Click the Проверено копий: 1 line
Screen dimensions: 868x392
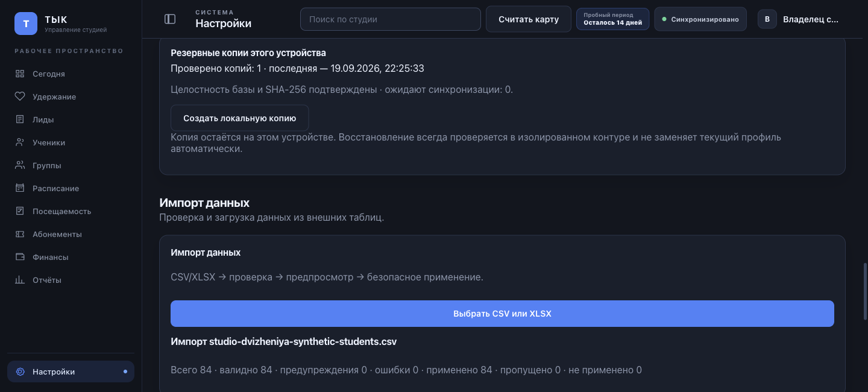[297, 69]
